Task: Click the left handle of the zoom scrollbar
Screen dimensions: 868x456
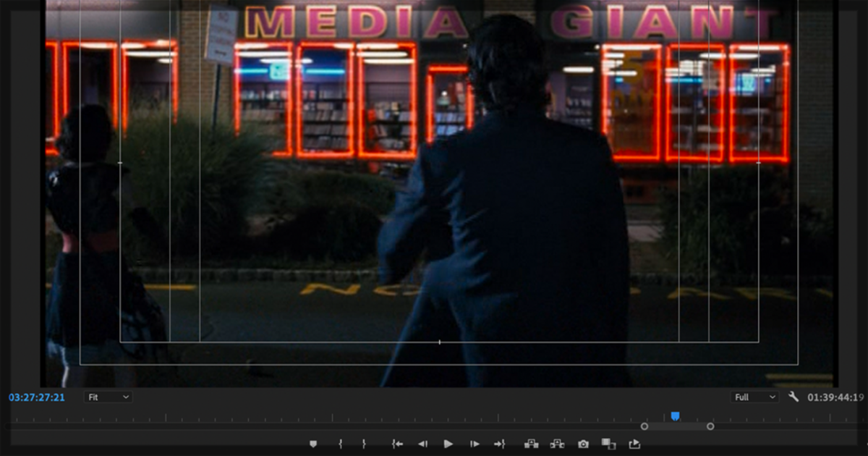Action: (x=644, y=426)
